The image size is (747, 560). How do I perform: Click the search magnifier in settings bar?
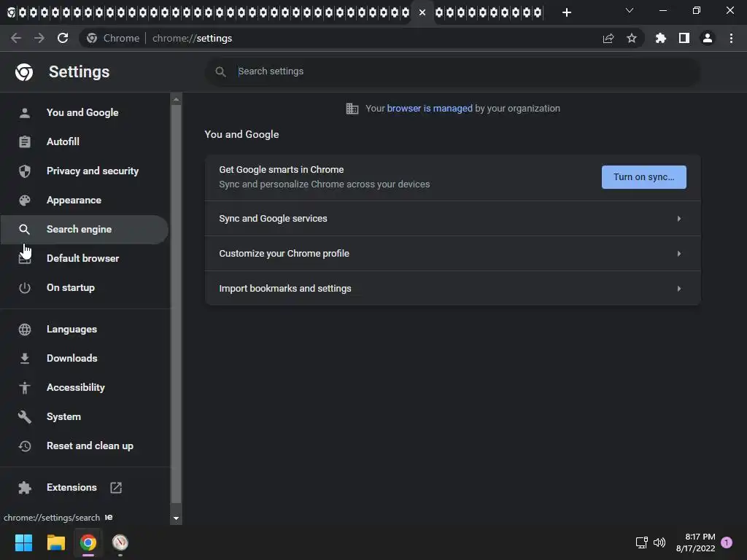click(x=220, y=72)
